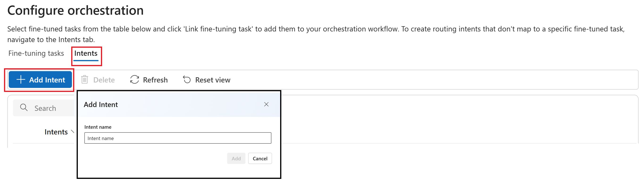Click the Reset view undo arrow icon

point(187,80)
